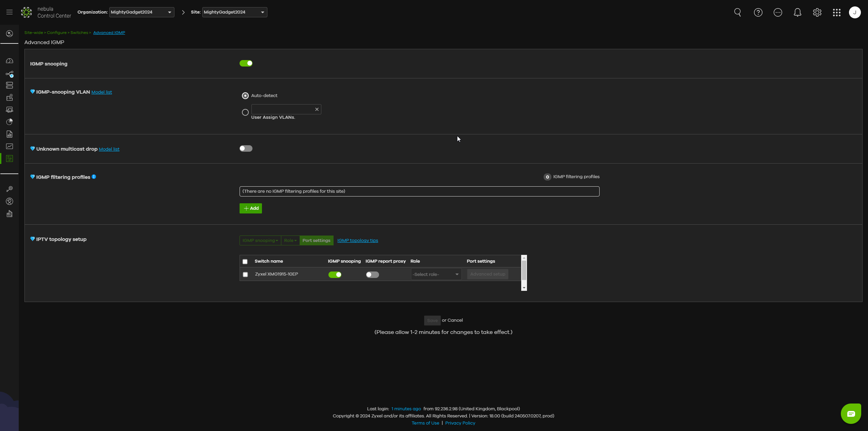Expand the Site dropdown
868x431 pixels.
pos(234,12)
